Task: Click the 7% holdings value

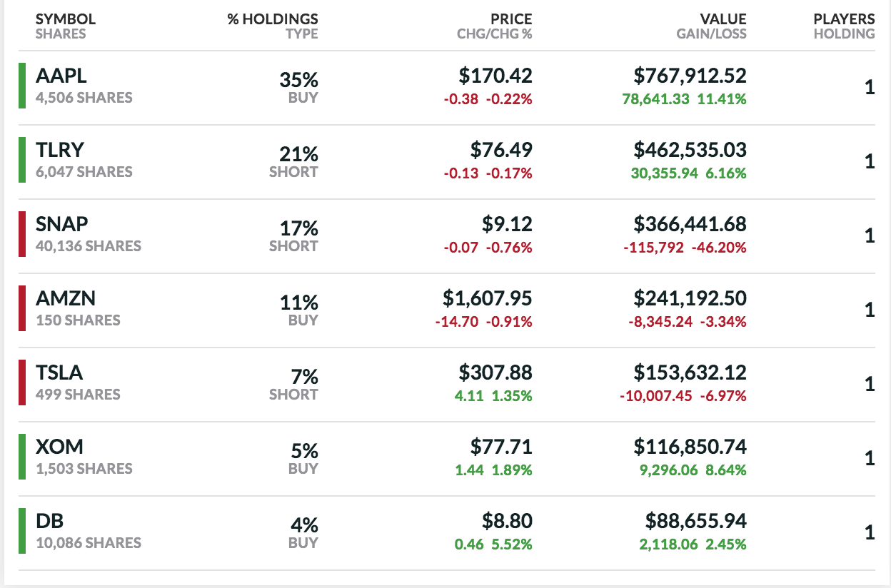Action: [x=304, y=377]
